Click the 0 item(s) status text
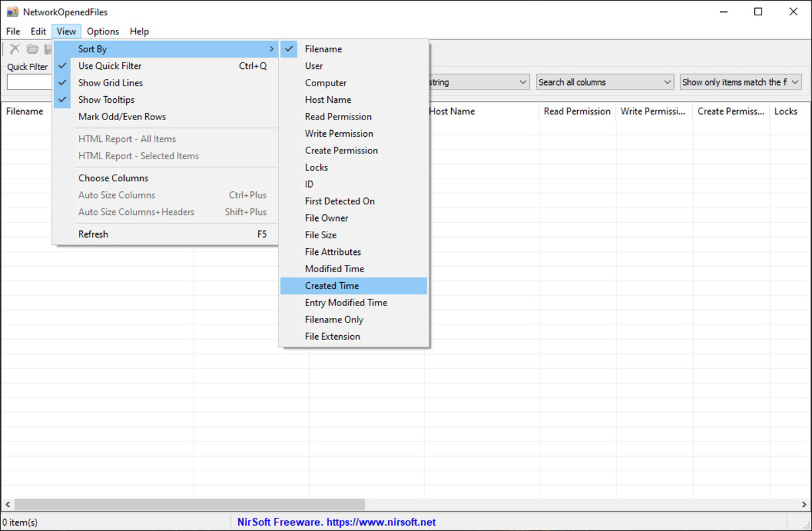812x531 pixels. click(x=21, y=522)
